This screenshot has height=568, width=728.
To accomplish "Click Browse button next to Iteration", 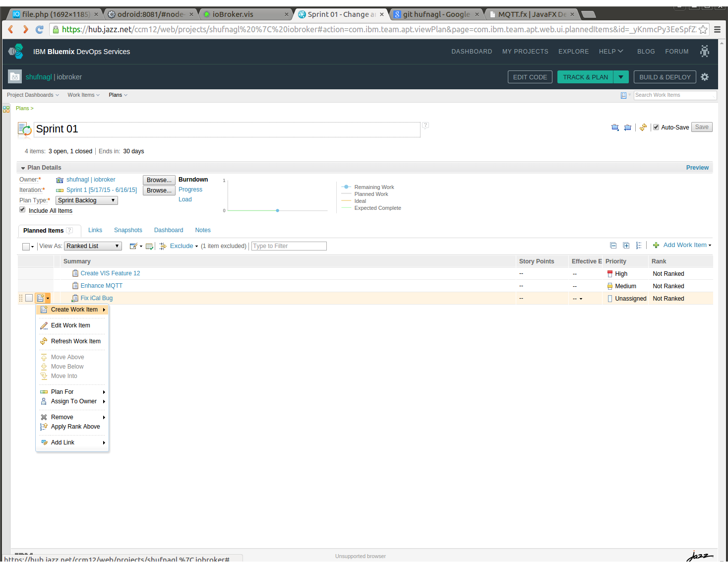I will point(159,190).
